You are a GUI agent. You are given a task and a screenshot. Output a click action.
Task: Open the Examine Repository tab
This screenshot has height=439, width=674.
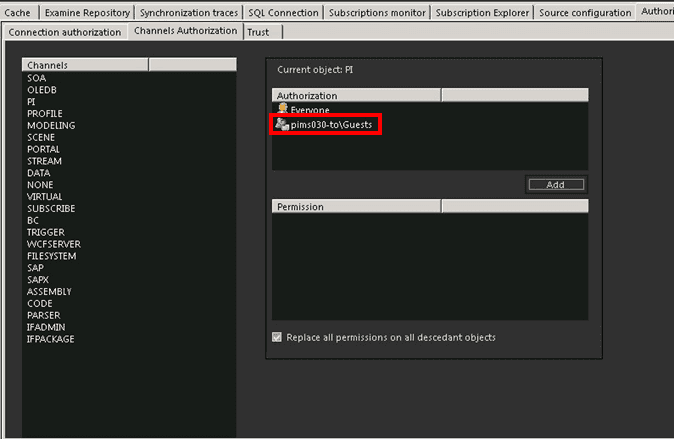pos(87,13)
